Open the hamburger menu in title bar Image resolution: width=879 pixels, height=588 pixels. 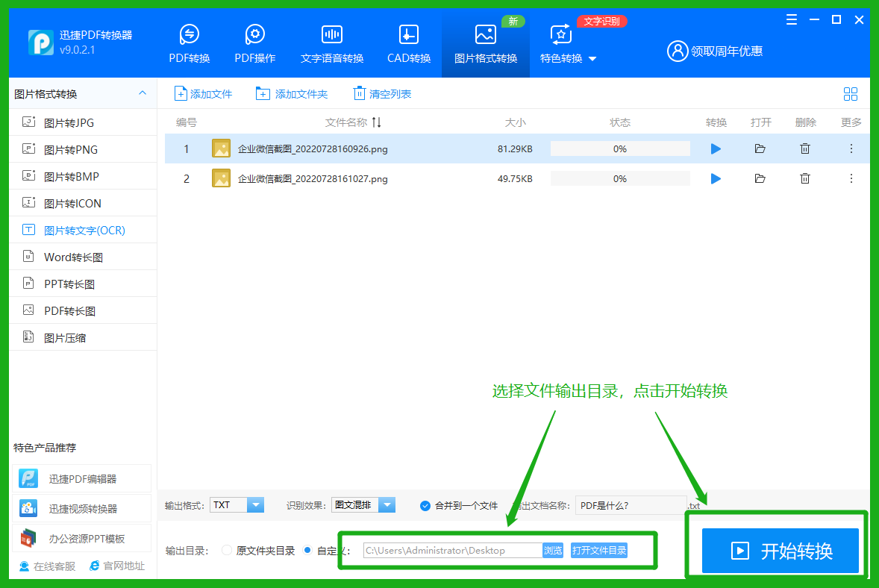[792, 20]
